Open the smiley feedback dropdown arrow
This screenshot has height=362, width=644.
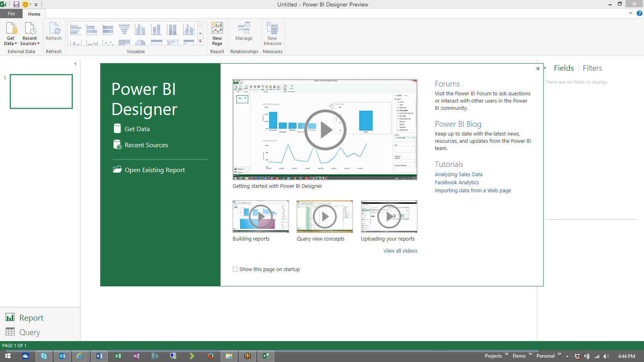[30, 4]
